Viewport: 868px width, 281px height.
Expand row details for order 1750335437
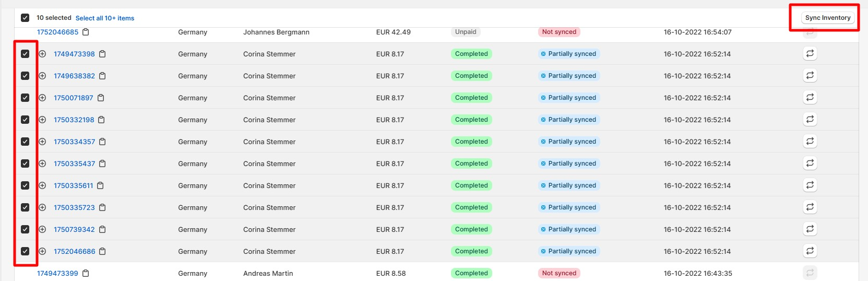42,163
